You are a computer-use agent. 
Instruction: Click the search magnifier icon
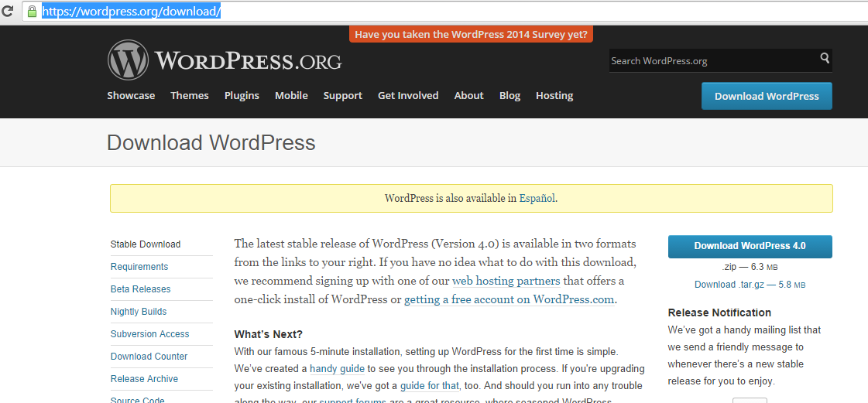click(x=825, y=58)
